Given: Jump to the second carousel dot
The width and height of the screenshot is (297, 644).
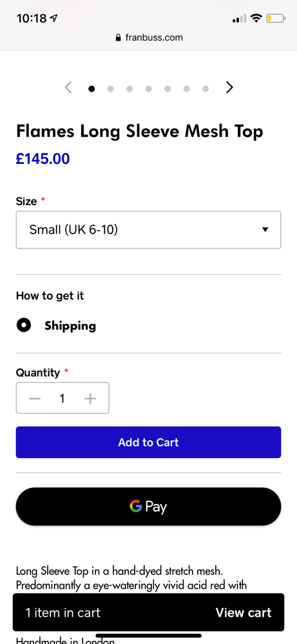Looking at the screenshot, I should (110, 88).
